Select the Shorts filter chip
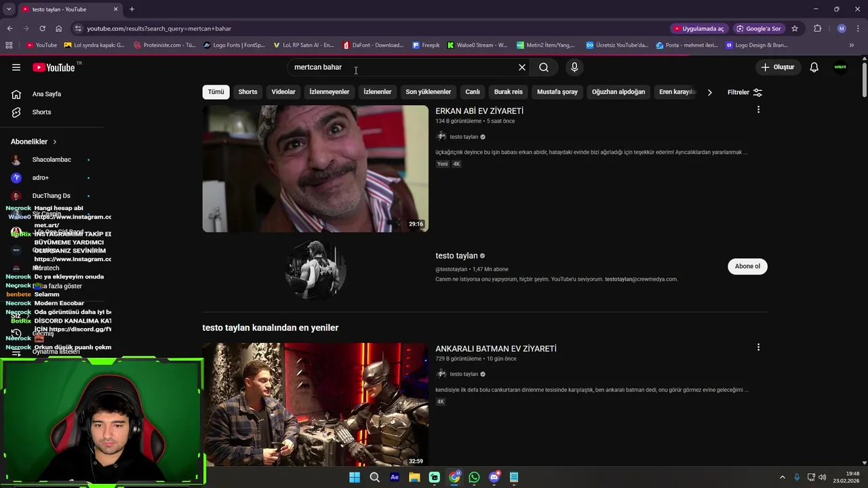Image resolution: width=868 pixels, height=488 pixels. coord(248,91)
